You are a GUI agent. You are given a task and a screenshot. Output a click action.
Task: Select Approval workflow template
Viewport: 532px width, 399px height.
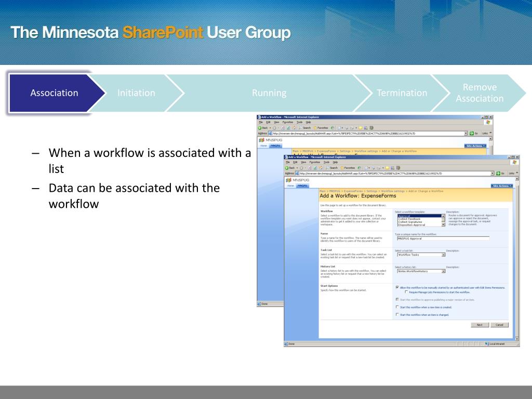pos(420,216)
